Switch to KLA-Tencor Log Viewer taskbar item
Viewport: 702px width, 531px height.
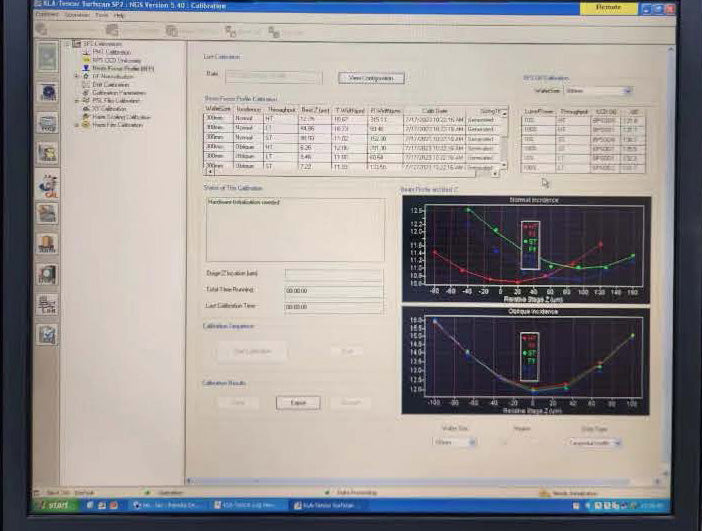(x=246, y=505)
